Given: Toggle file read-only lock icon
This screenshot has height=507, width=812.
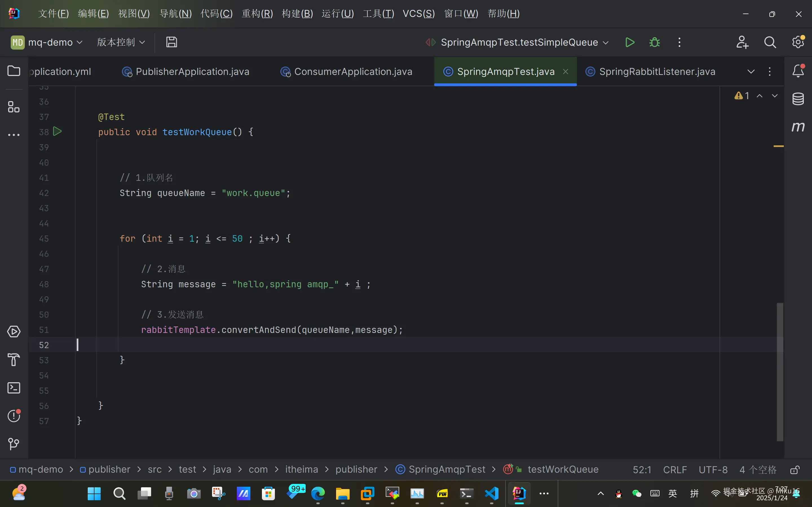Looking at the screenshot, I should (x=795, y=470).
